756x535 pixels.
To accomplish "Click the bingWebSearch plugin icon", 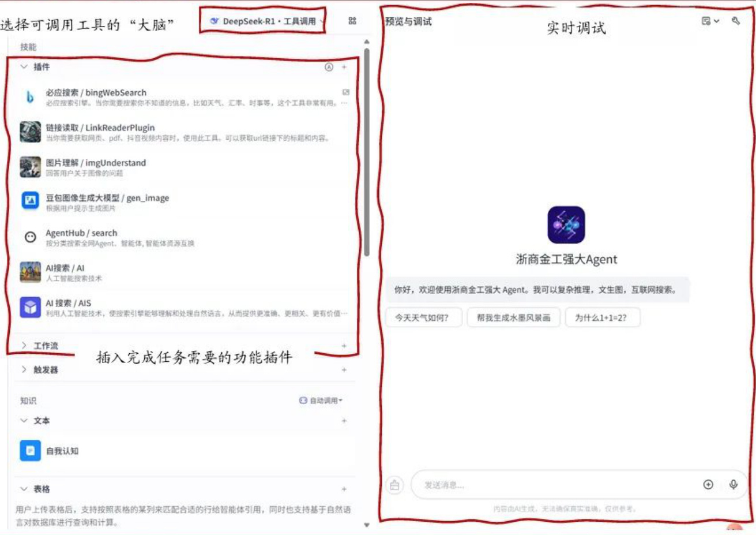I will [30, 97].
